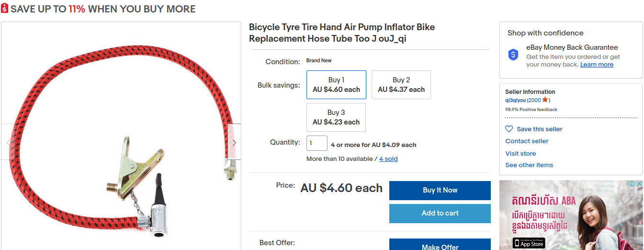Show next product image with right arrow
This screenshot has width=644, height=250.
coord(234,142)
